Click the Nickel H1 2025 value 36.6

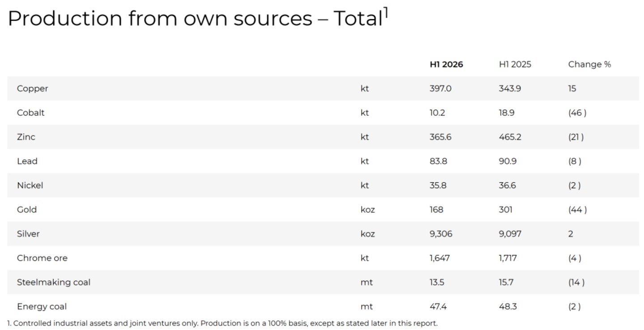(x=508, y=185)
